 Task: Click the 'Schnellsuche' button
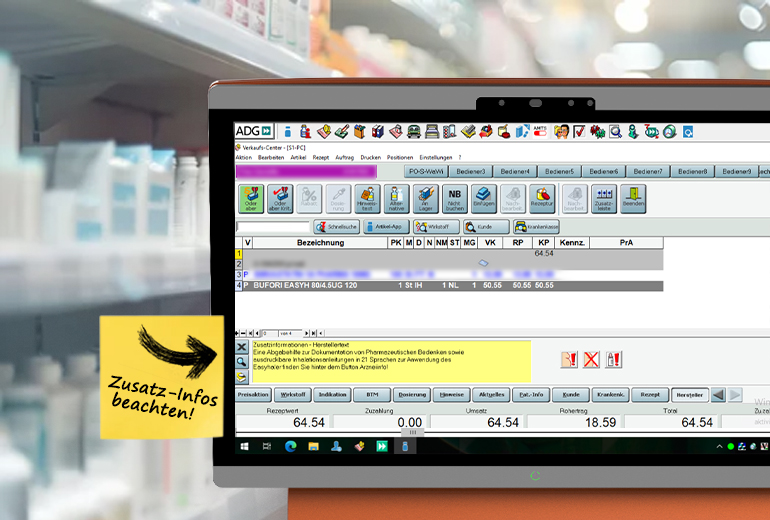335,227
